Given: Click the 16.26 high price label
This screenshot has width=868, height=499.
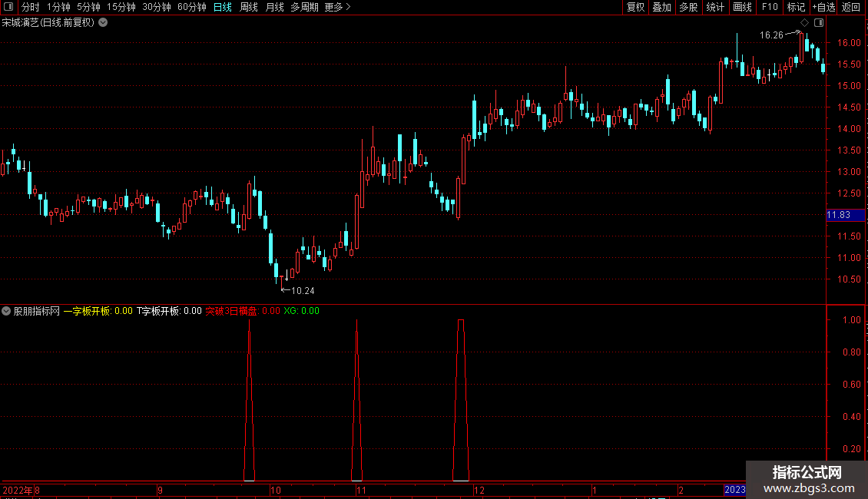Looking at the screenshot, I should click(x=771, y=35).
